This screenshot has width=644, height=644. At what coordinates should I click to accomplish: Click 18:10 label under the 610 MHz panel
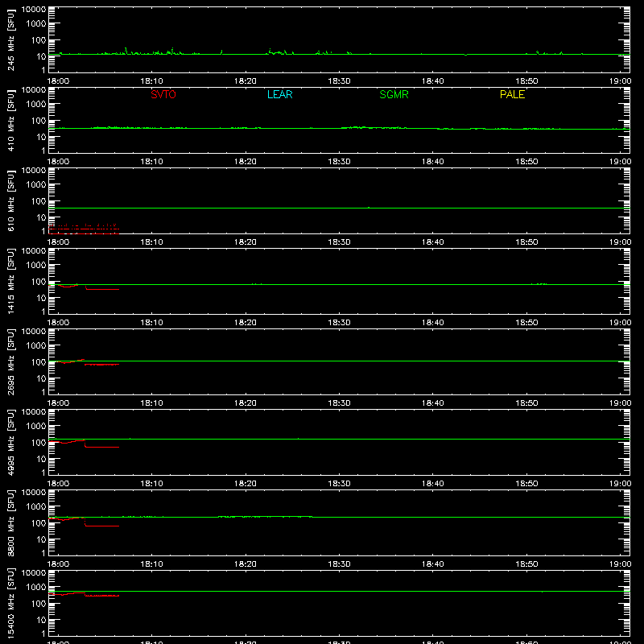[151, 242]
